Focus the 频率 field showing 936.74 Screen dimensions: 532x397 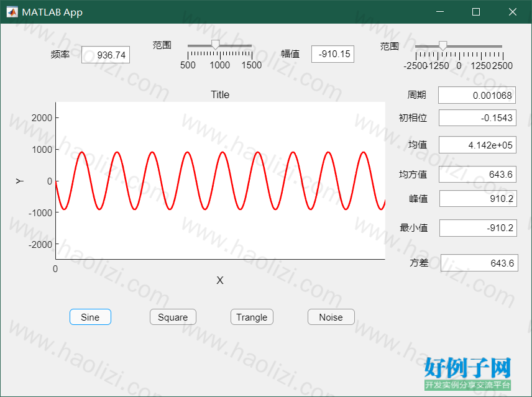[106, 55]
